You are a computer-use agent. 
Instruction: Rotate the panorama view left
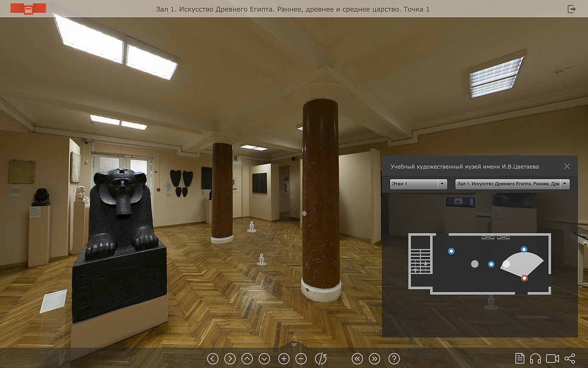(x=213, y=359)
